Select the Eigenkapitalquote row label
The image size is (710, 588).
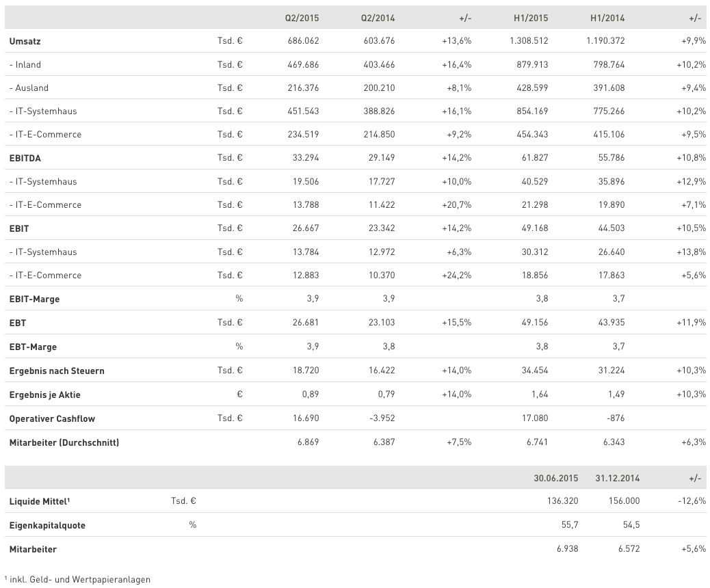click(x=47, y=526)
